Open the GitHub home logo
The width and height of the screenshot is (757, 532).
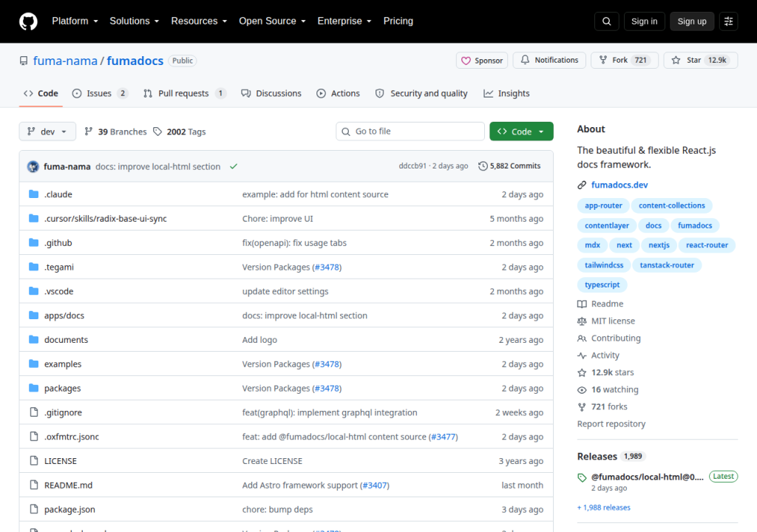28,21
